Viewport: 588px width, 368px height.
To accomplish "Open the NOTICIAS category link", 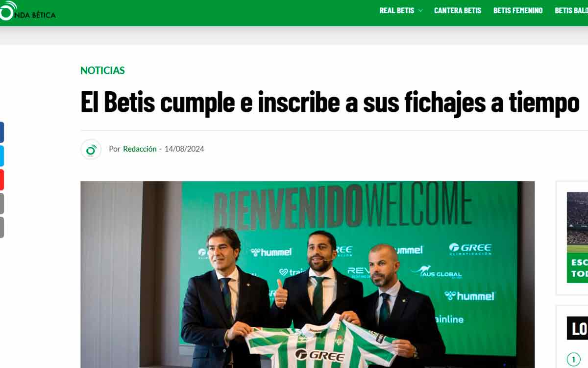I will pyautogui.click(x=102, y=70).
